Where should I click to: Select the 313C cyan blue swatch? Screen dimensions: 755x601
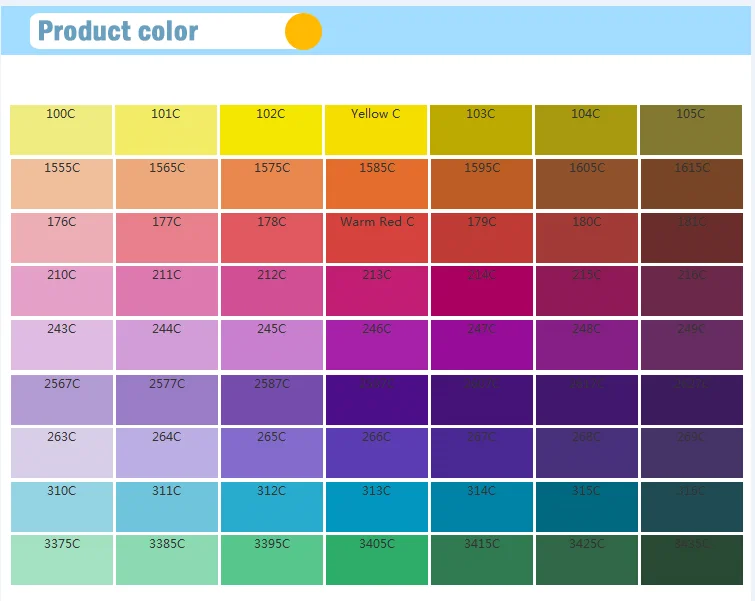point(376,507)
